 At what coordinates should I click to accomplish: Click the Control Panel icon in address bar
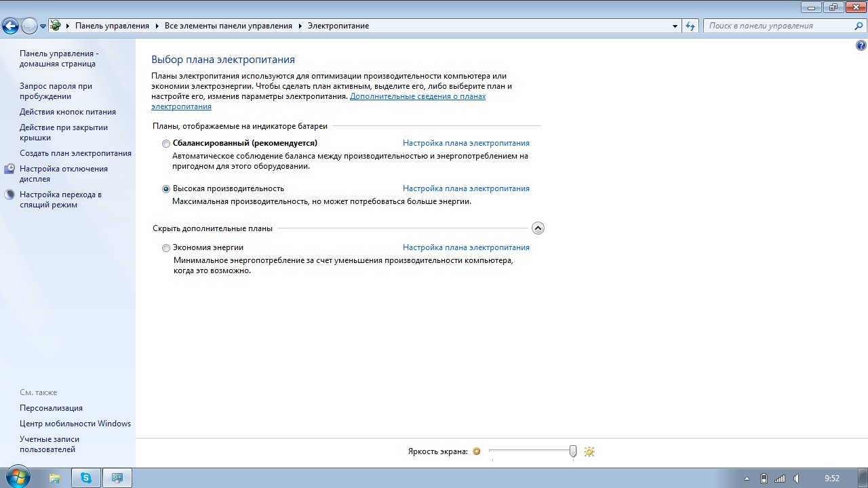coord(56,26)
